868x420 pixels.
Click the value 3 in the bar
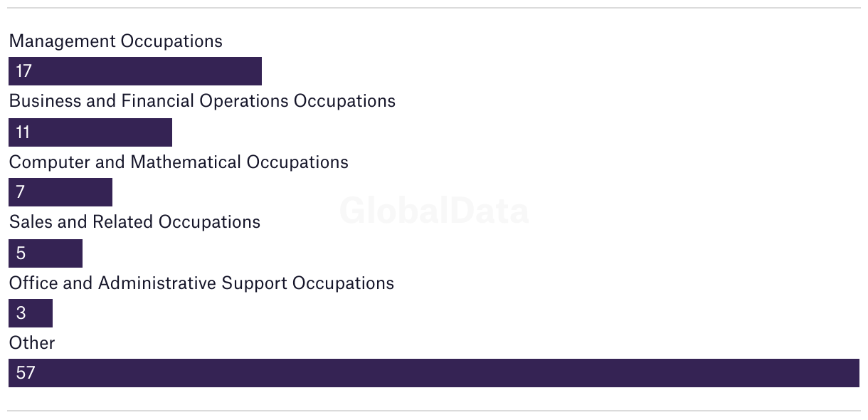point(21,313)
